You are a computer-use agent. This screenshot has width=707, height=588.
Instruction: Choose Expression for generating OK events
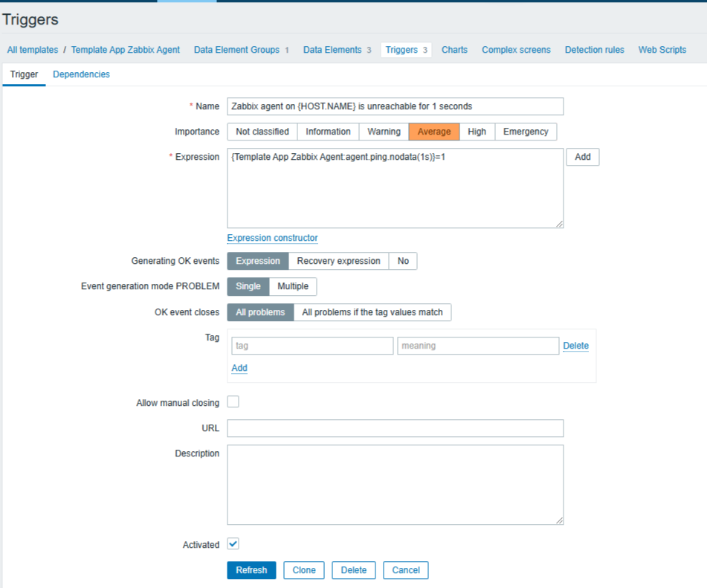coord(258,261)
